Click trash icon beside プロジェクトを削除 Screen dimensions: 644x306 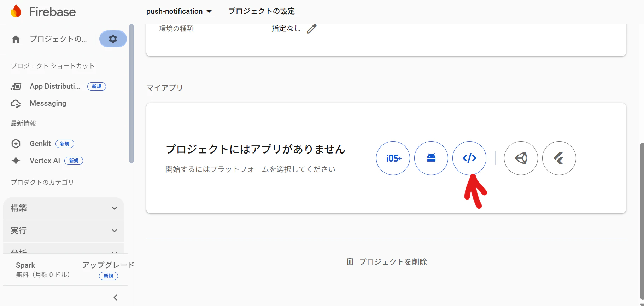350,261
